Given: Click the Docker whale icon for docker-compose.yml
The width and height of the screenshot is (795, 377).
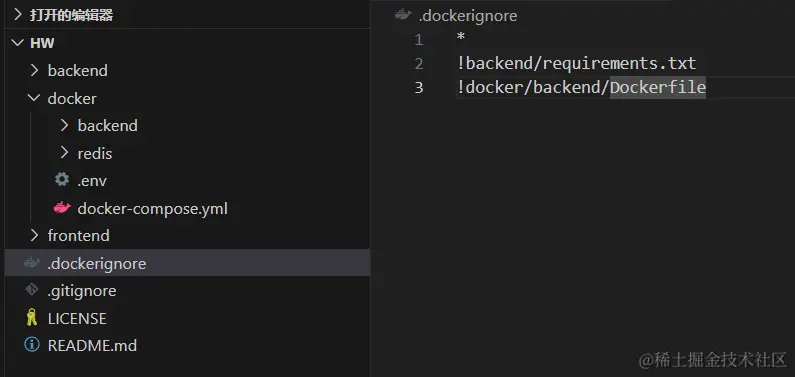Looking at the screenshot, I should (62, 207).
